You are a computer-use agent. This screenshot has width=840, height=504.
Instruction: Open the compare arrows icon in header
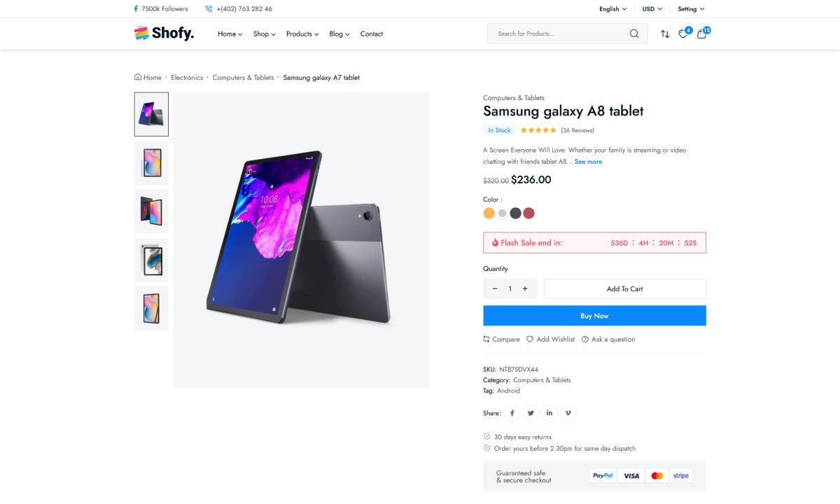click(665, 34)
